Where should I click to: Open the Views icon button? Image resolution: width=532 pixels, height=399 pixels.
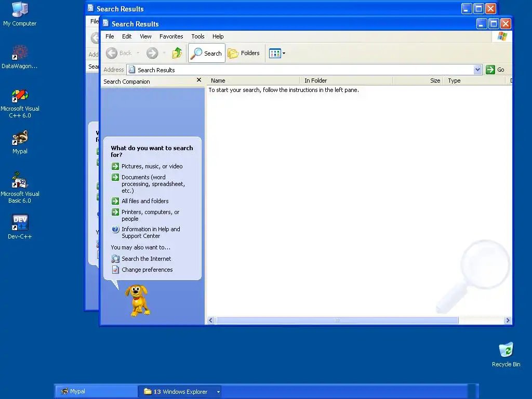[x=275, y=54]
